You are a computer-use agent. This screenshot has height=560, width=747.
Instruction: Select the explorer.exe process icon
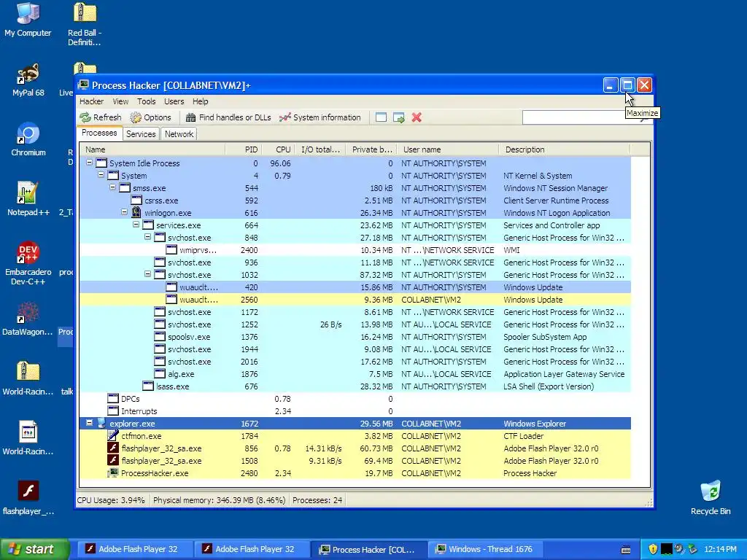pos(101,424)
